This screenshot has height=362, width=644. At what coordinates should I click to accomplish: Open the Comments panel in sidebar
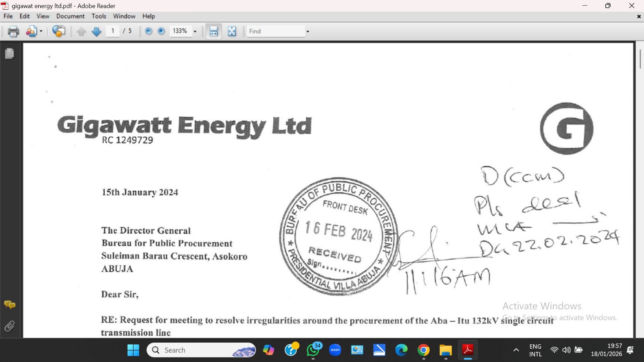coord(10,305)
